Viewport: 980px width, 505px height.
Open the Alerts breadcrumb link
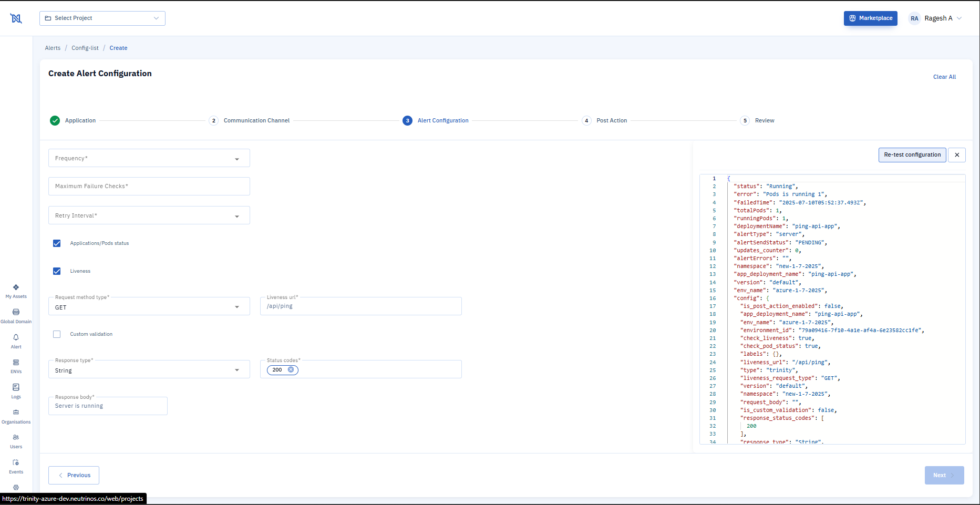click(53, 48)
